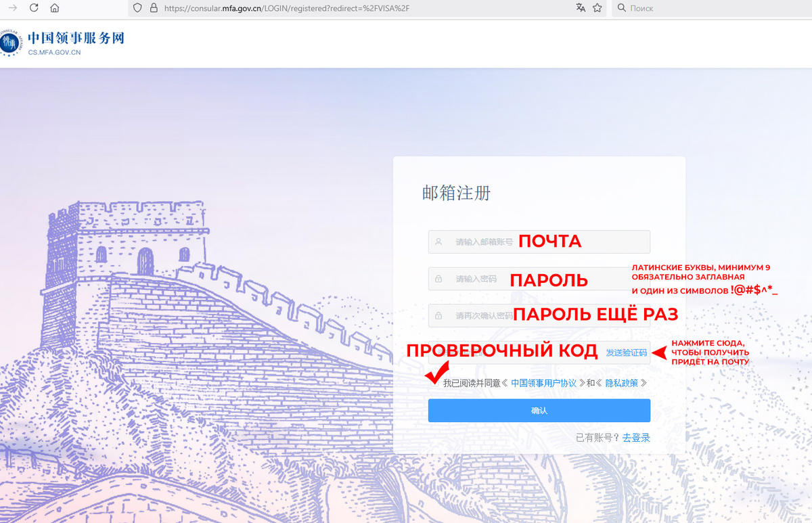Click the 已有账号？ text
The height and width of the screenshot is (523, 812).
click(x=598, y=438)
